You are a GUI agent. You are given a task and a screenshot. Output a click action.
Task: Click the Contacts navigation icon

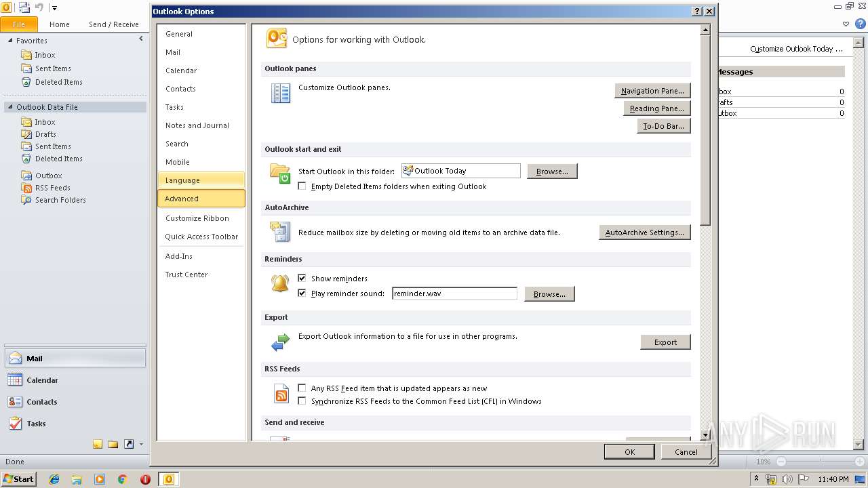pos(15,402)
